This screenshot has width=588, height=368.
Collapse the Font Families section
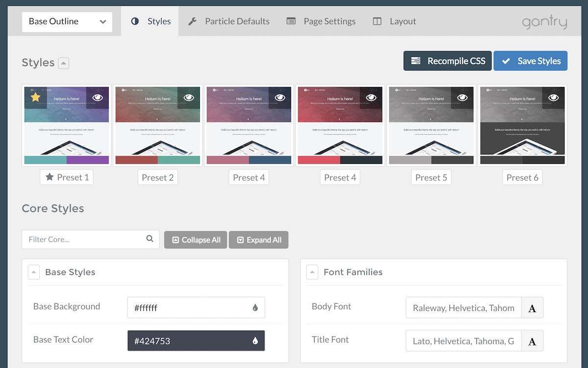pyautogui.click(x=312, y=272)
